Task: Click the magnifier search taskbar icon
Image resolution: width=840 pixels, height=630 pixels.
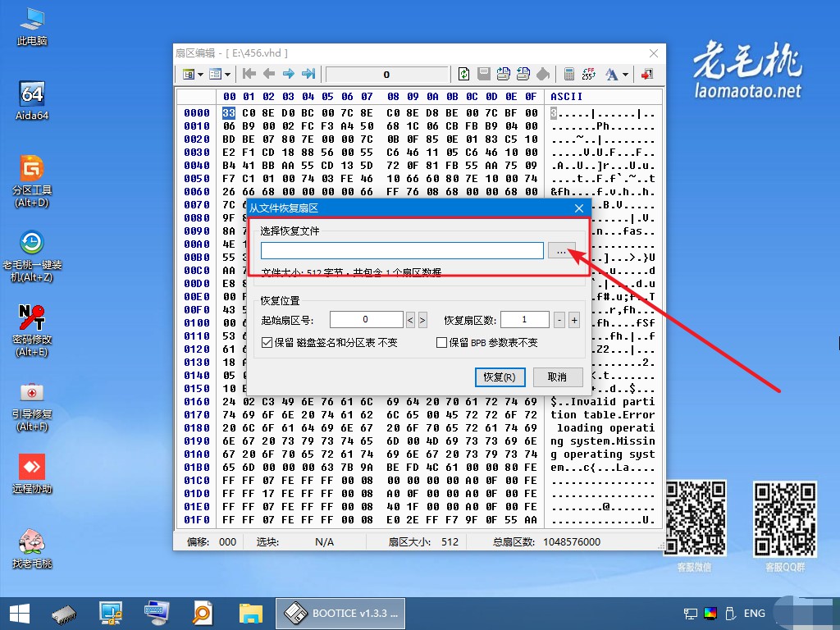Action: pos(203,614)
